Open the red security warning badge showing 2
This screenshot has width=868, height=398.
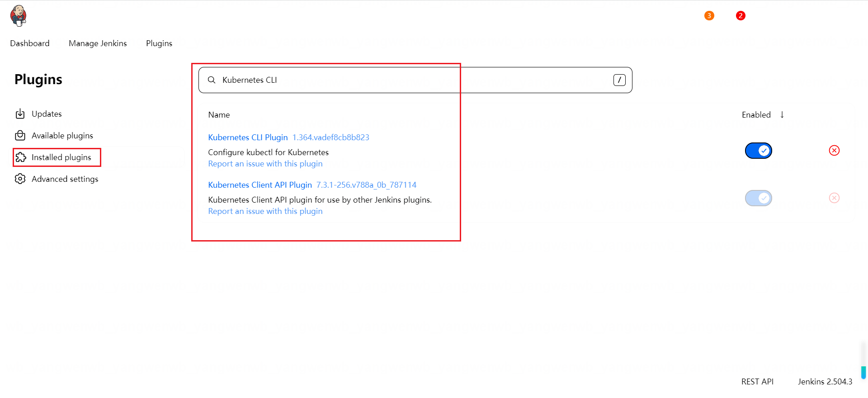(741, 16)
